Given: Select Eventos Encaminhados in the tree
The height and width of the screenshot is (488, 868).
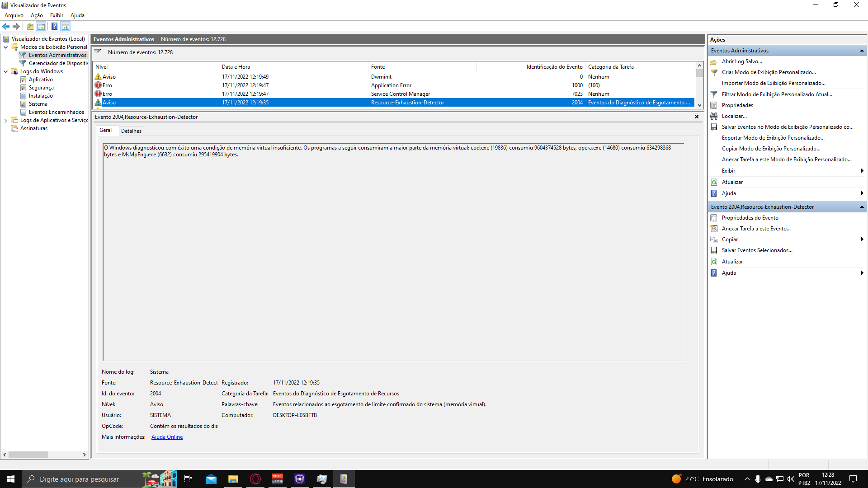Looking at the screenshot, I should click(57, 112).
